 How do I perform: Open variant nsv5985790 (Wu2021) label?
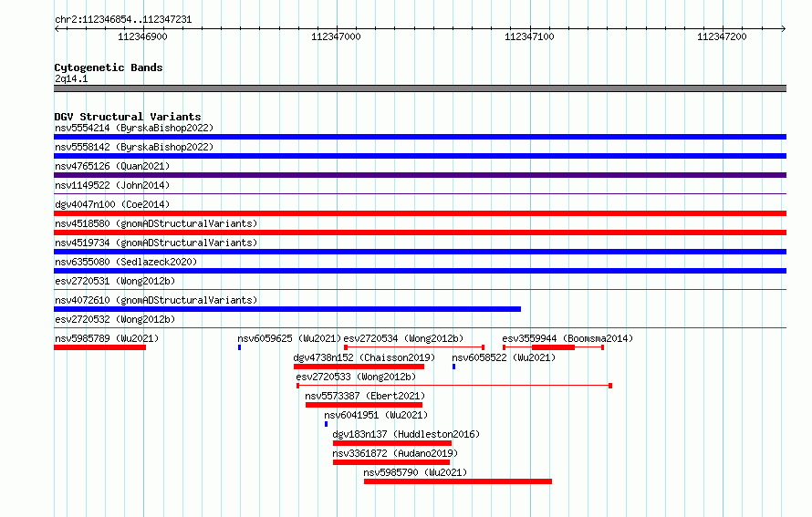[x=415, y=472]
